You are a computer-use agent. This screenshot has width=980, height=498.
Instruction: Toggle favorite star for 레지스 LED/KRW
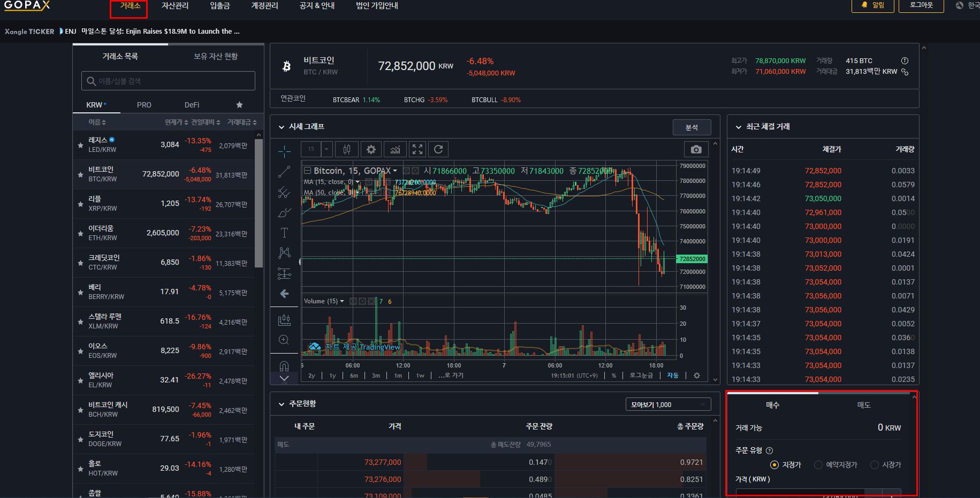80,145
